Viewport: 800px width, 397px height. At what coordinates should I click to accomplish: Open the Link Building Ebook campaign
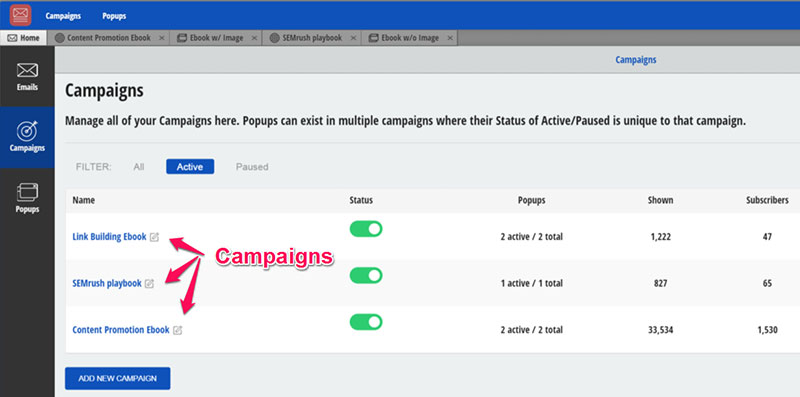click(x=109, y=237)
